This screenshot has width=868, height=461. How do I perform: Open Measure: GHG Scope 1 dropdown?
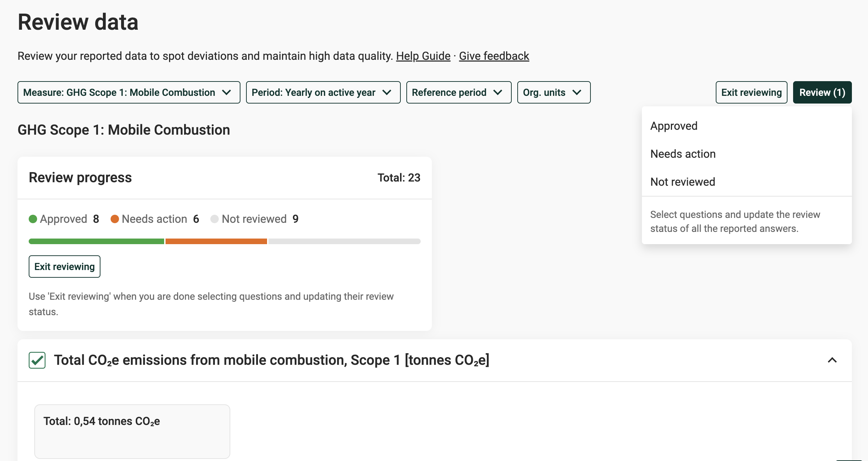[129, 92]
